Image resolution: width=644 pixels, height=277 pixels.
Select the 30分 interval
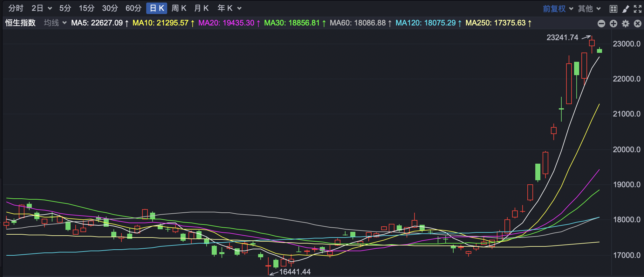(110, 8)
